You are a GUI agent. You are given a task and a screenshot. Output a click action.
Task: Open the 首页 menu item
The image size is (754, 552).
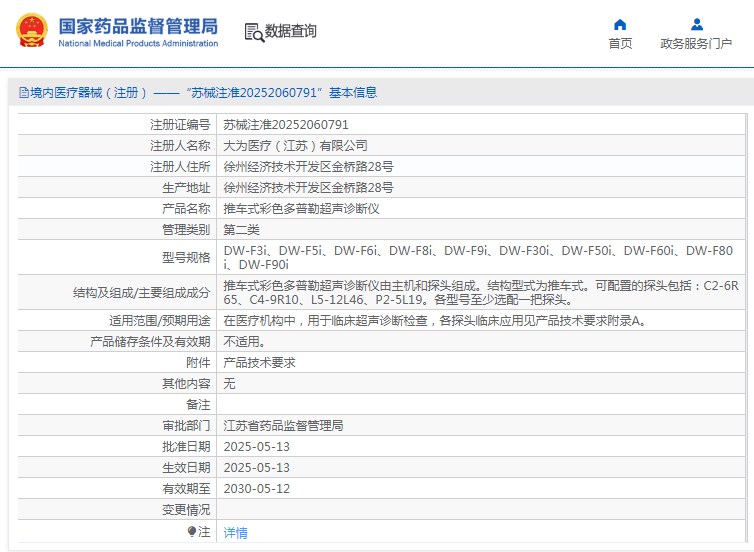[620, 43]
